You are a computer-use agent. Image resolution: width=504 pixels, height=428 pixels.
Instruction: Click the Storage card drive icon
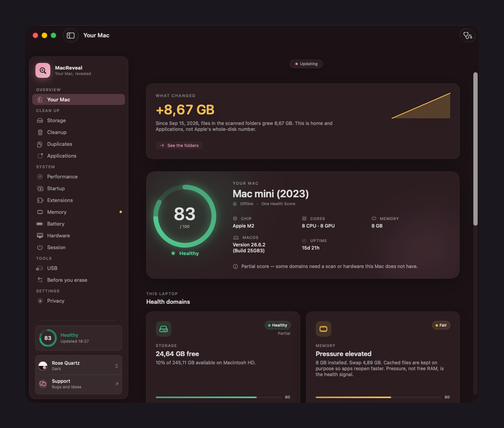tap(164, 329)
